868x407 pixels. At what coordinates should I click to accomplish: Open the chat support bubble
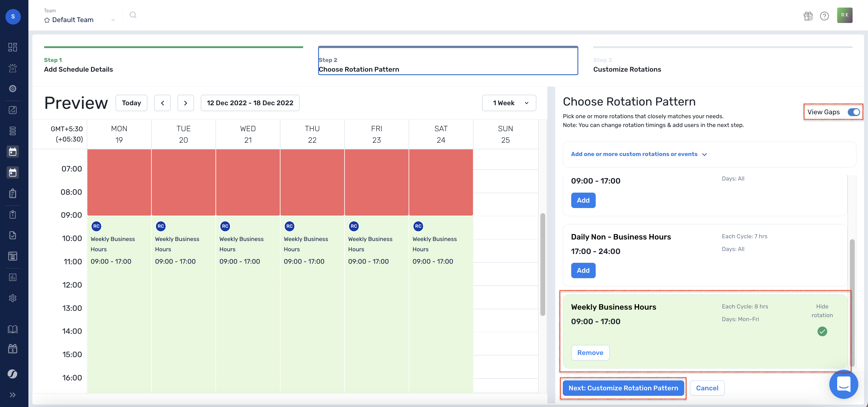[844, 384]
